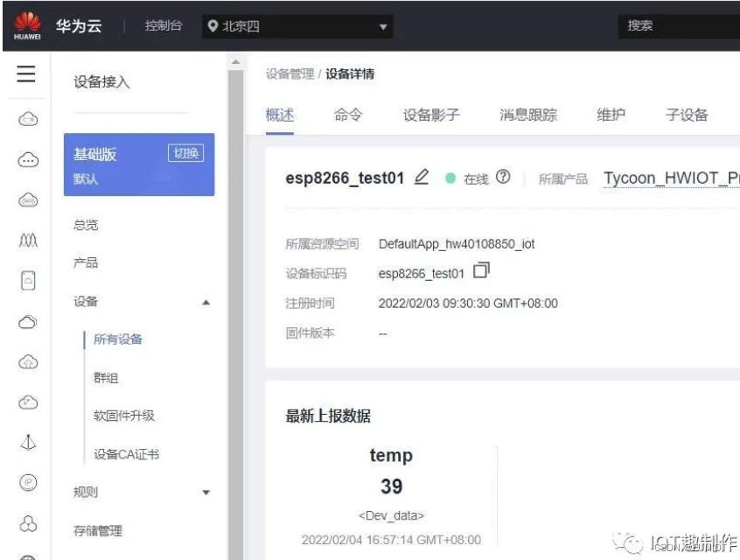Image resolution: width=740 pixels, height=560 pixels.
Task: Open the hamburger menu icon
Action: tap(26, 74)
